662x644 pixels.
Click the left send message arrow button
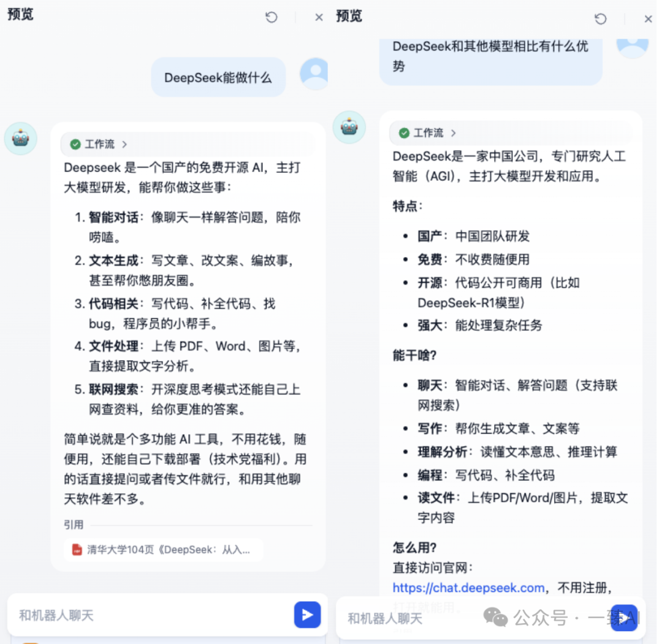pyautogui.click(x=307, y=615)
